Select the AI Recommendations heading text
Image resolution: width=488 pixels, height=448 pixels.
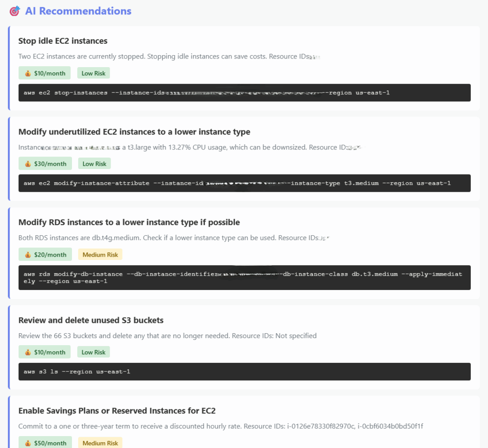78,11
